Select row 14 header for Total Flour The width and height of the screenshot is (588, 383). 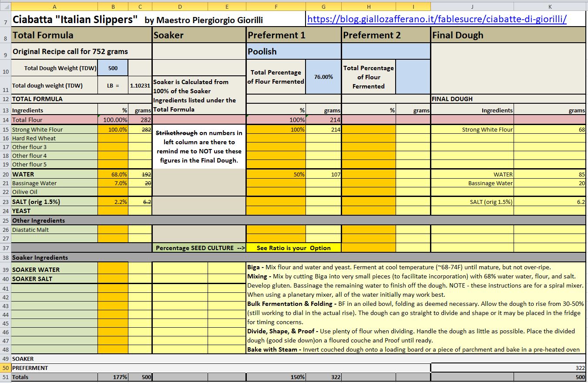click(5, 120)
